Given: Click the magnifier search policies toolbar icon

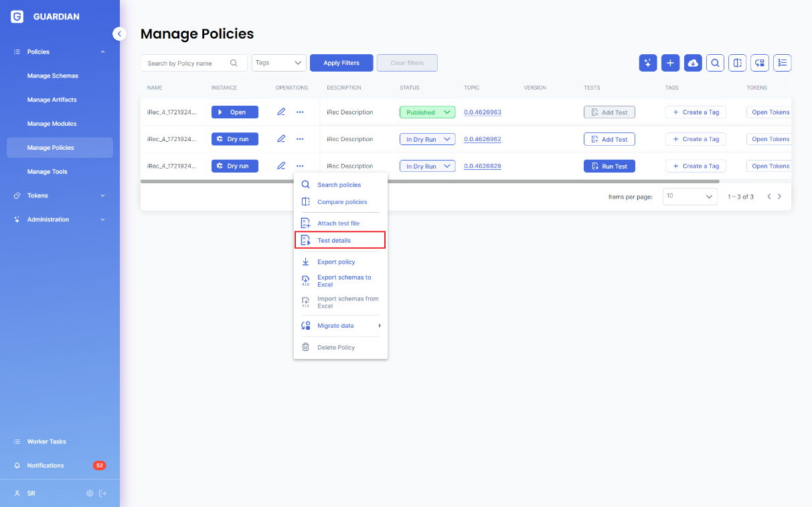Looking at the screenshot, I should tap(715, 63).
